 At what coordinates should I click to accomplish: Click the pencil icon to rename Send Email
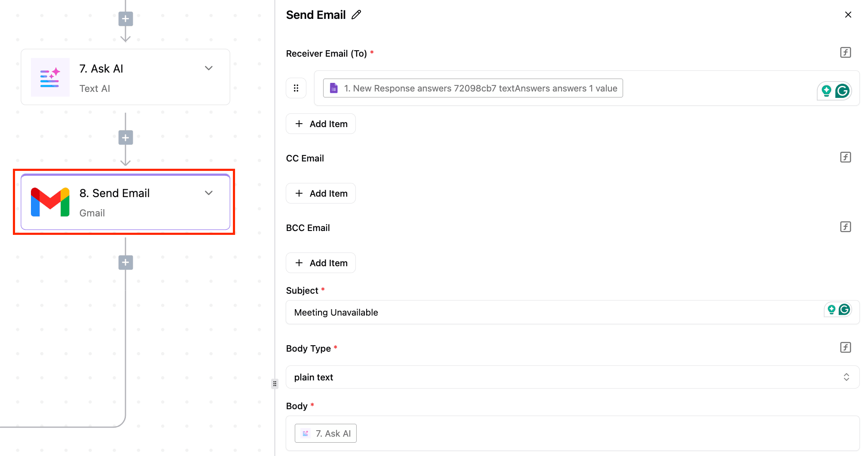tap(356, 15)
